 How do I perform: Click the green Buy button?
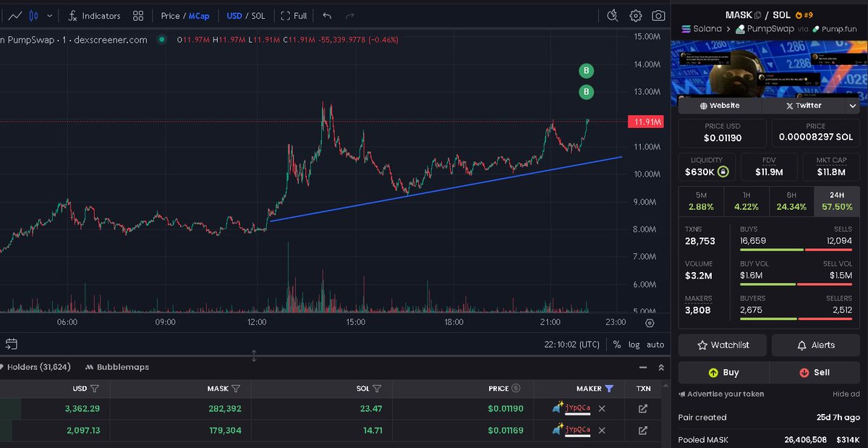coord(723,373)
